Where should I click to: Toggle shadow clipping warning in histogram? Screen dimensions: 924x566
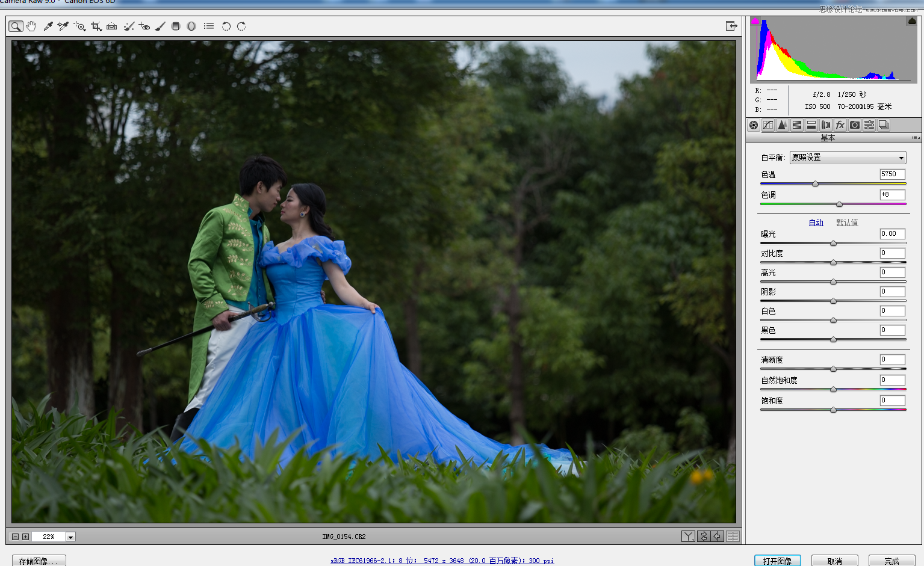click(755, 21)
